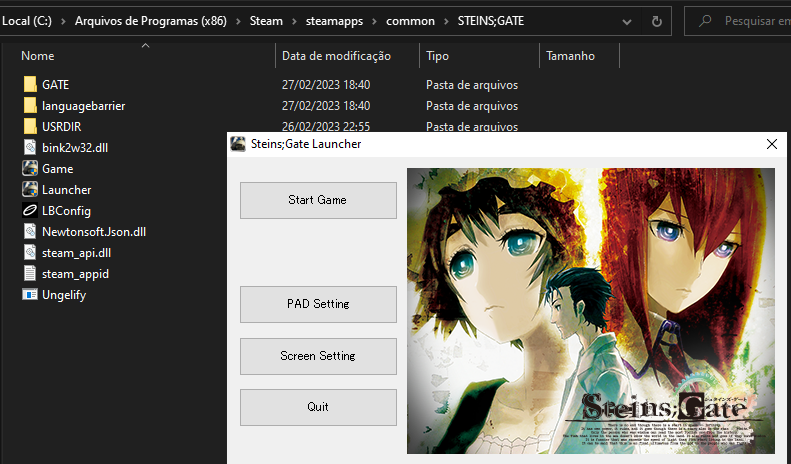Click the GATE folder icon
This screenshot has height=464, width=791.
[30, 84]
